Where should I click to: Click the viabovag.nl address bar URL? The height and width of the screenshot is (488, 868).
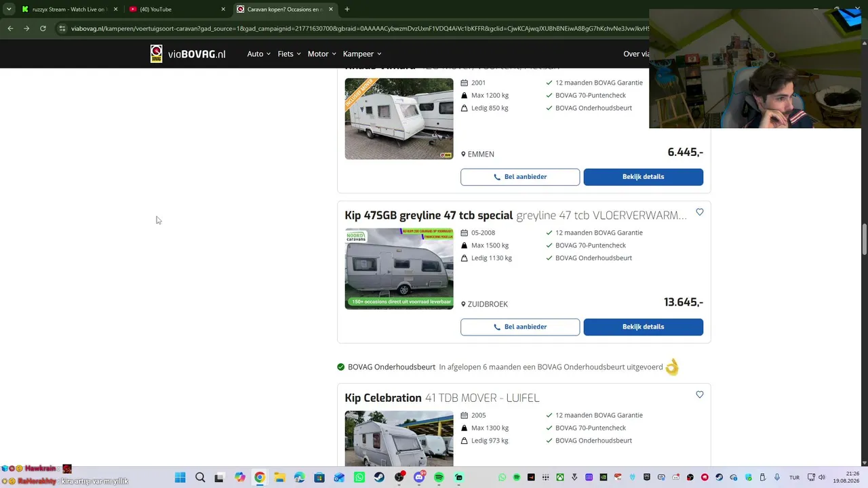point(359,28)
